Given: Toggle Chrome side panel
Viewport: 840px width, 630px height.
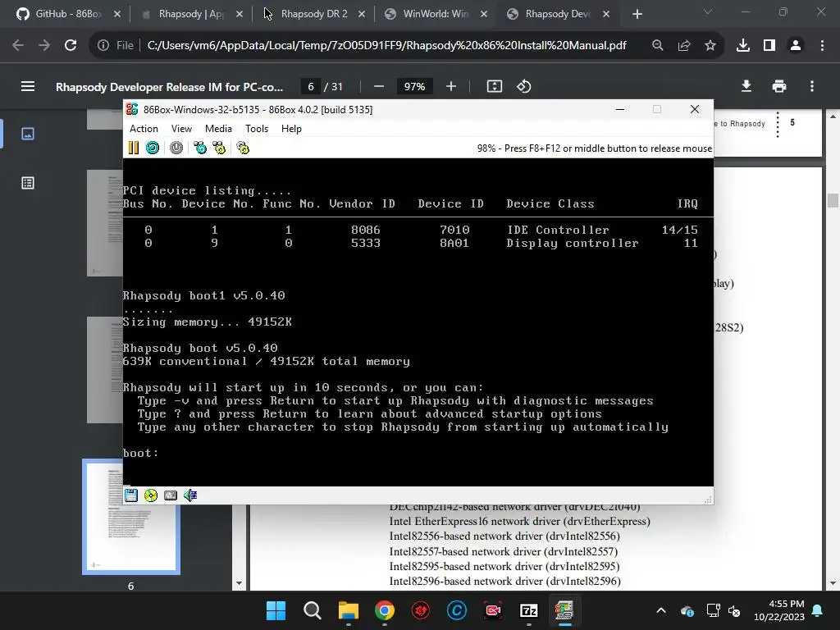Looking at the screenshot, I should click(x=769, y=46).
